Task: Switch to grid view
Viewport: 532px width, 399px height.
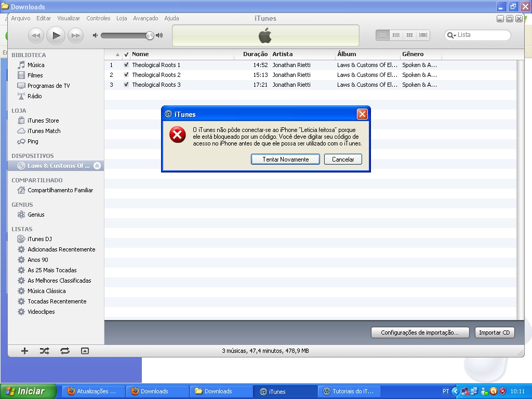Action: click(x=409, y=35)
